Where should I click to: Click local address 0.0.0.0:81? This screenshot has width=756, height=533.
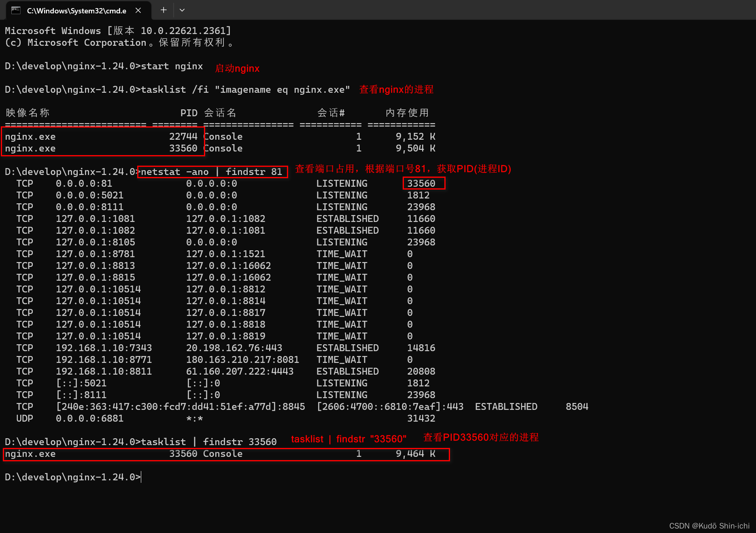pos(84,183)
